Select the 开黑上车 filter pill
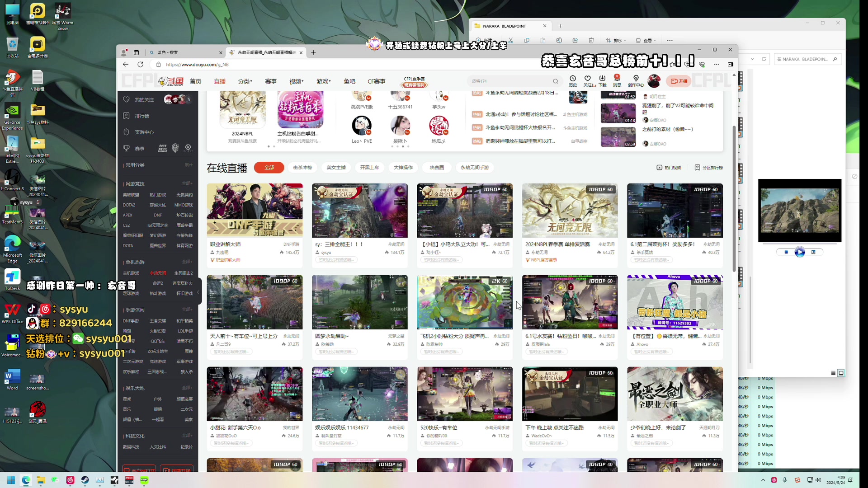 click(369, 168)
